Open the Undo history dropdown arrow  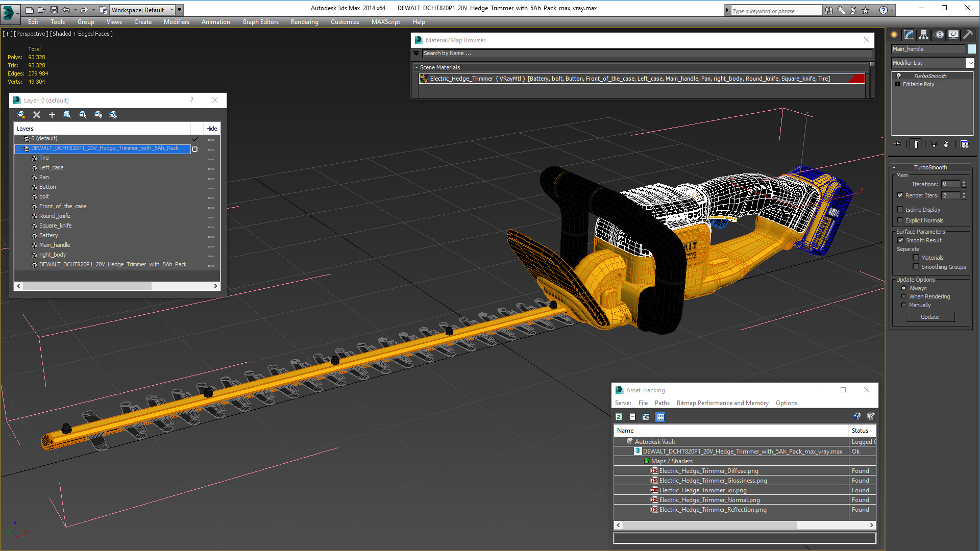pyautogui.click(x=75, y=10)
